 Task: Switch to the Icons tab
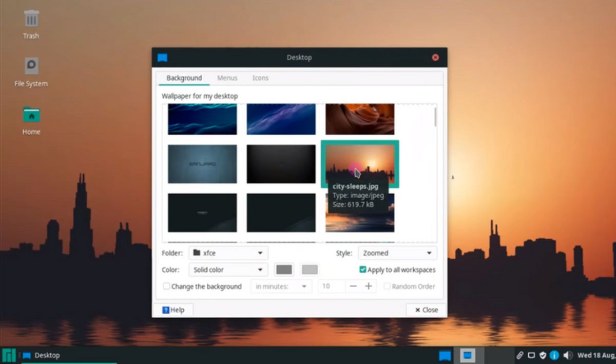click(260, 78)
